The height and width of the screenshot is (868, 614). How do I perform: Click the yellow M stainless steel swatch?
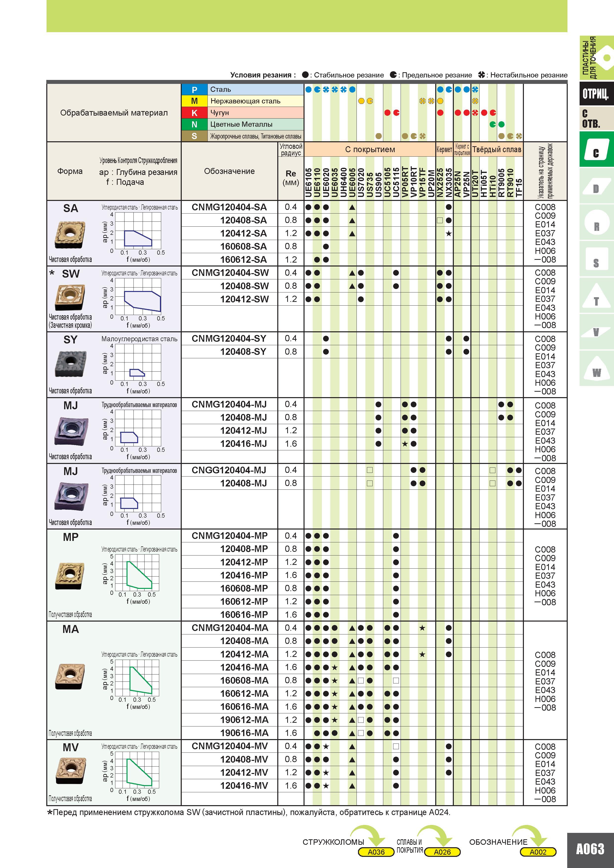pyautogui.click(x=194, y=101)
